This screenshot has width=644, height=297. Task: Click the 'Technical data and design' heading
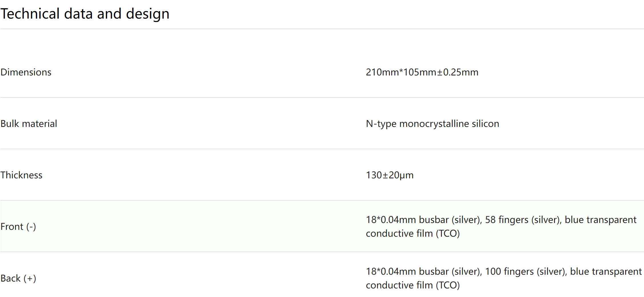point(85,14)
